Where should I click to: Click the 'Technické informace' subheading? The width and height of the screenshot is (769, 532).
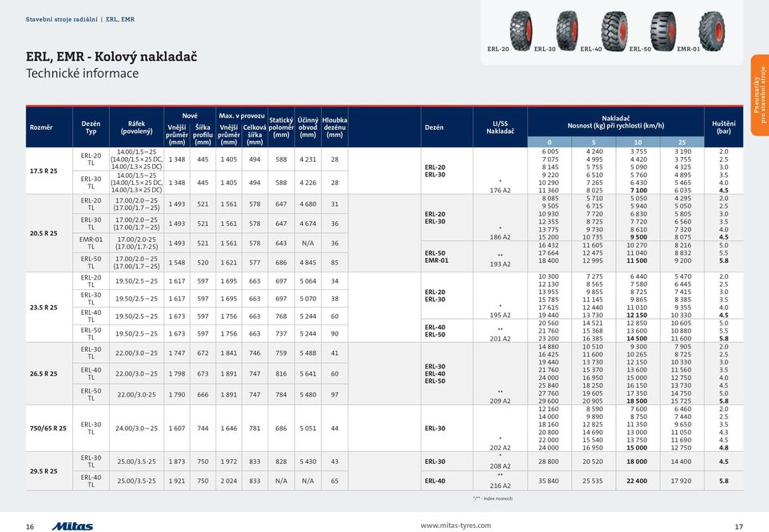click(x=82, y=74)
